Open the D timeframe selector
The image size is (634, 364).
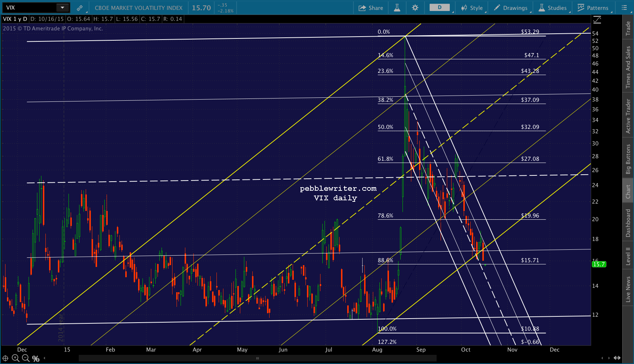tap(440, 8)
